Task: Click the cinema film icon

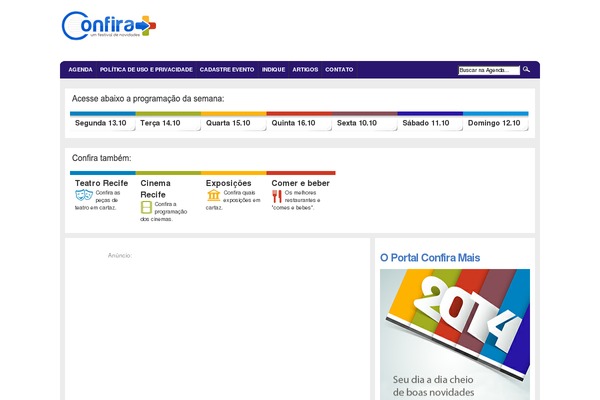Action: (146, 207)
